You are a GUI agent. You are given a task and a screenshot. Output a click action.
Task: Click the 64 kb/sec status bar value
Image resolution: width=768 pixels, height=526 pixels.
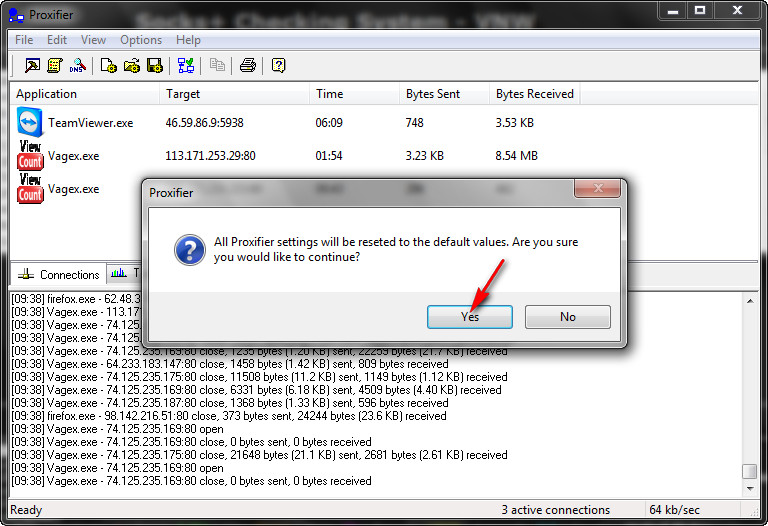674,510
